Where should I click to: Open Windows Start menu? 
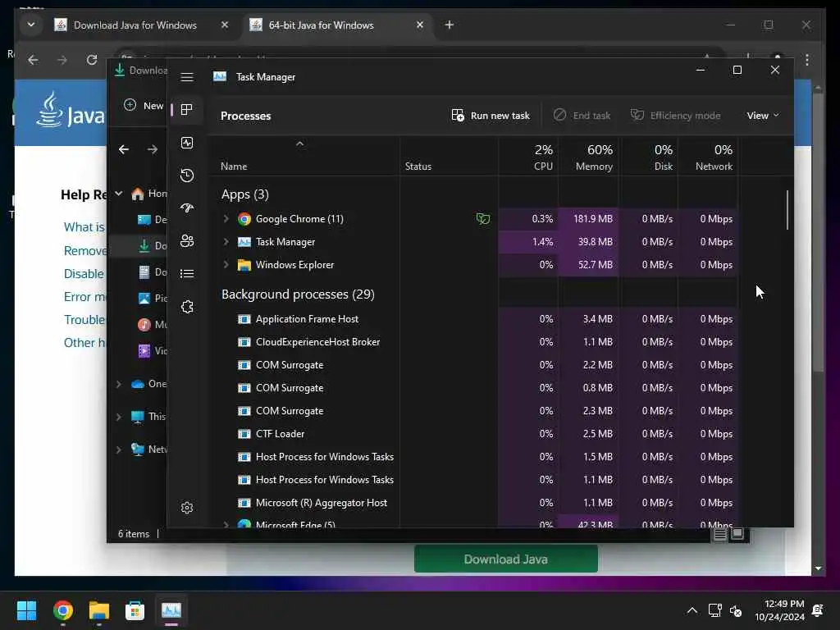click(26, 610)
